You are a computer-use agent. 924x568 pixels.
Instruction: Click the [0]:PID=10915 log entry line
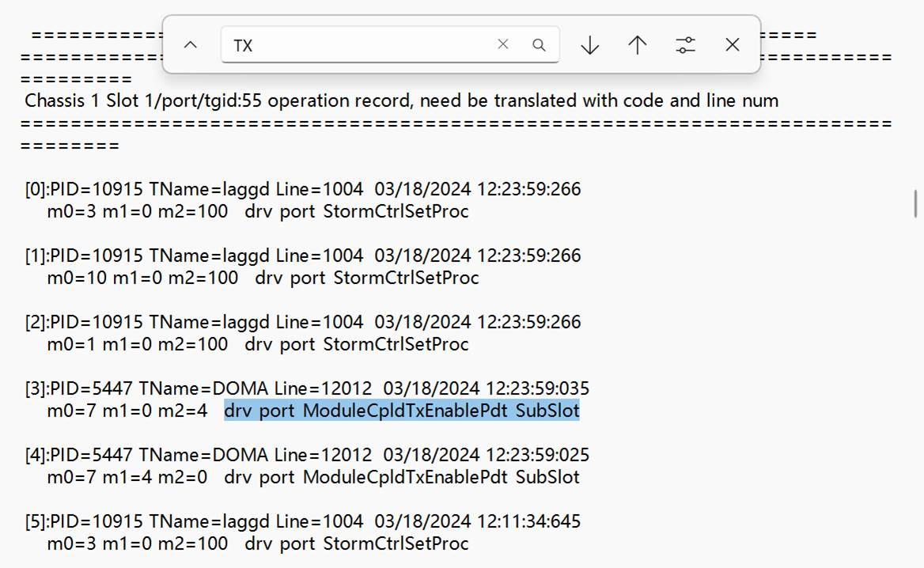pyautogui.click(x=303, y=189)
